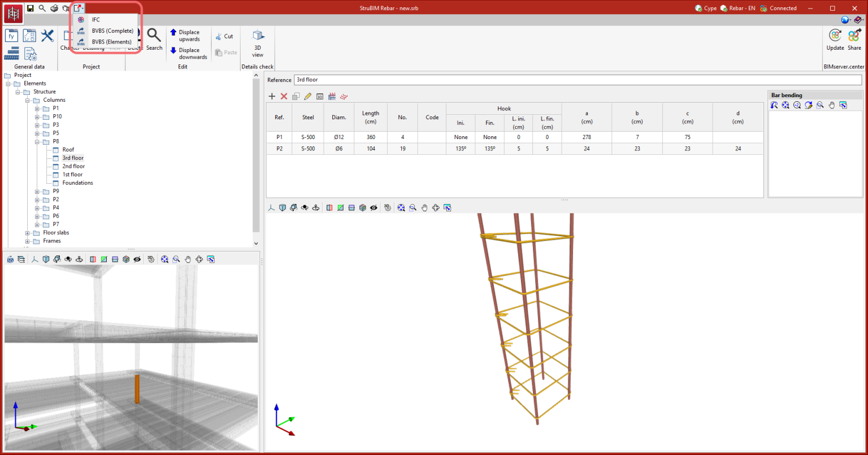The image size is (868, 455).
Task: Select the Ø12 diameter cell
Action: (339, 137)
